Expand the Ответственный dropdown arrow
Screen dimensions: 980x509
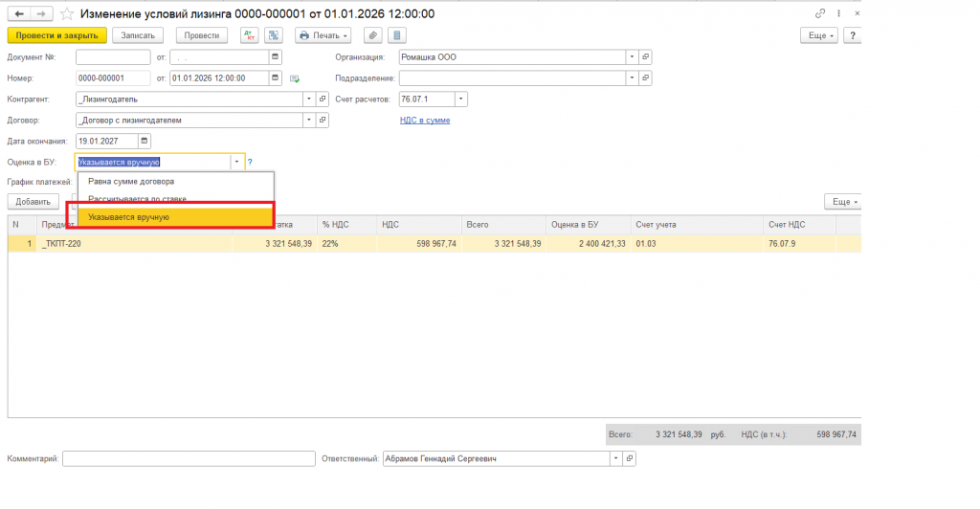[615, 458]
